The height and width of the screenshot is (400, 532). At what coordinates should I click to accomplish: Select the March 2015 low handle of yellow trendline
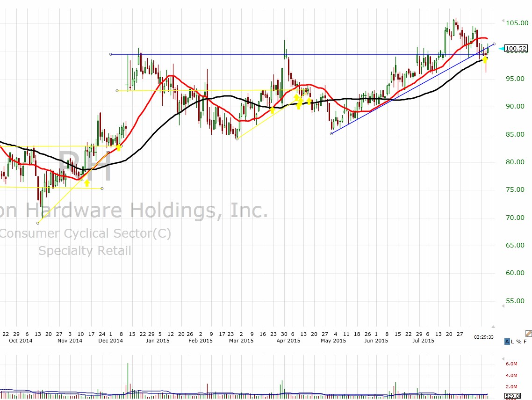[x=237, y=139]
